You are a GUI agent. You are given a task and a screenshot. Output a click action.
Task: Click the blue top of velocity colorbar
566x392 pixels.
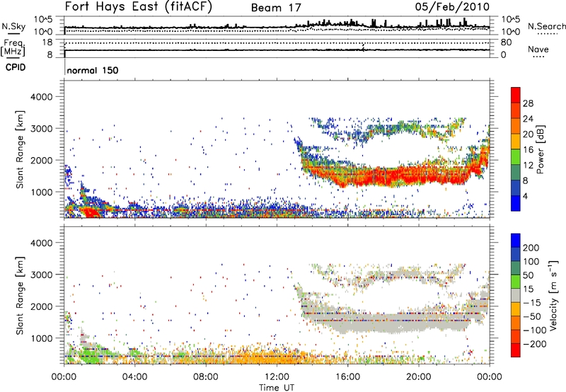pyautogui.click(x=516, y=241)
